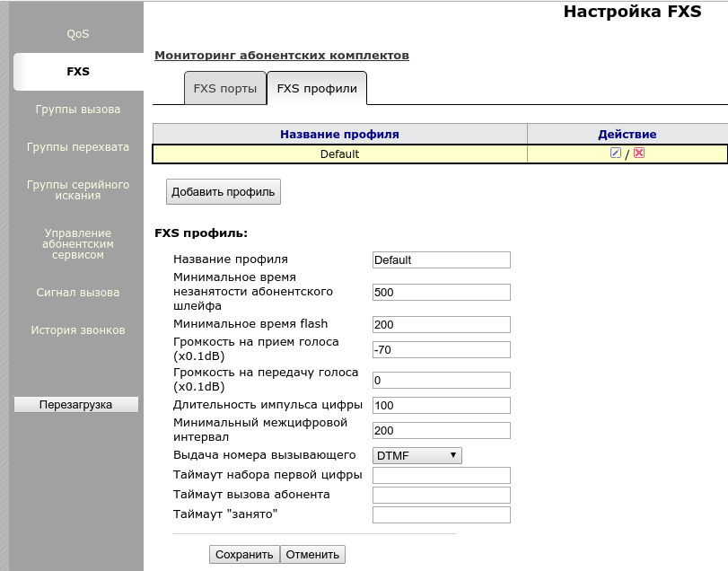
Task: Open the QoS sidebar section
Action: point(78,34)
